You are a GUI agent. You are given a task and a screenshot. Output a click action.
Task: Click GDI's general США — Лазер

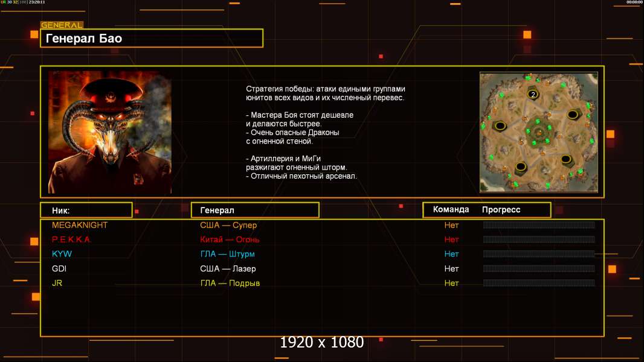[x=228, y=268]
